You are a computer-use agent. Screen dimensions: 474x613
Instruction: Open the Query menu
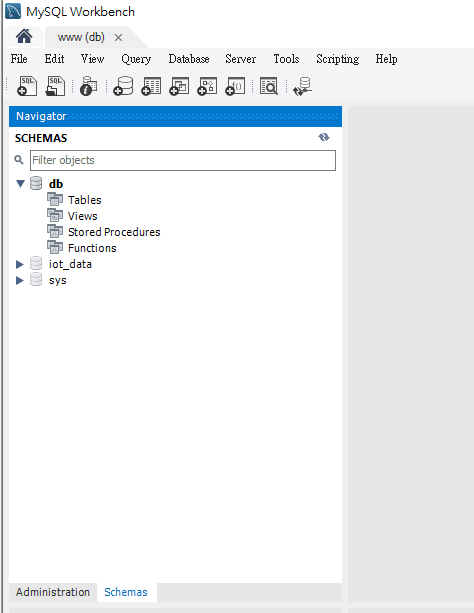pyautogui.click(x=136, y=59)
